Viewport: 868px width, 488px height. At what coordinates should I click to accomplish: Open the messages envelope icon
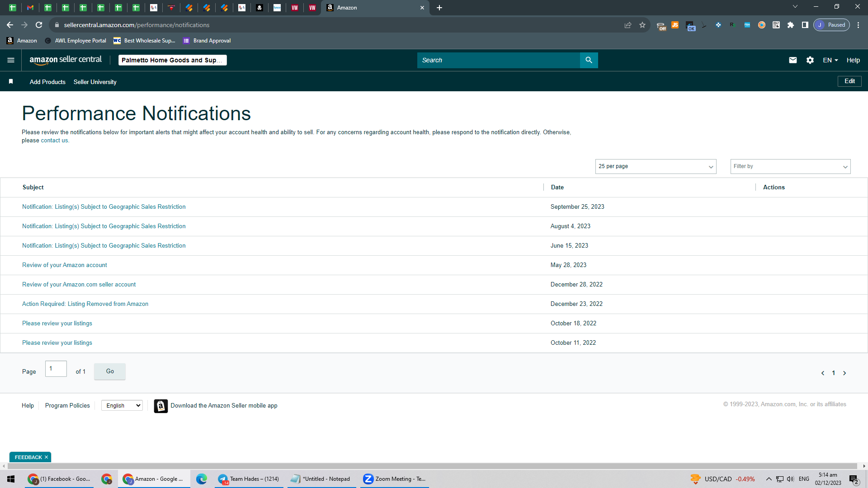point(793,60)
